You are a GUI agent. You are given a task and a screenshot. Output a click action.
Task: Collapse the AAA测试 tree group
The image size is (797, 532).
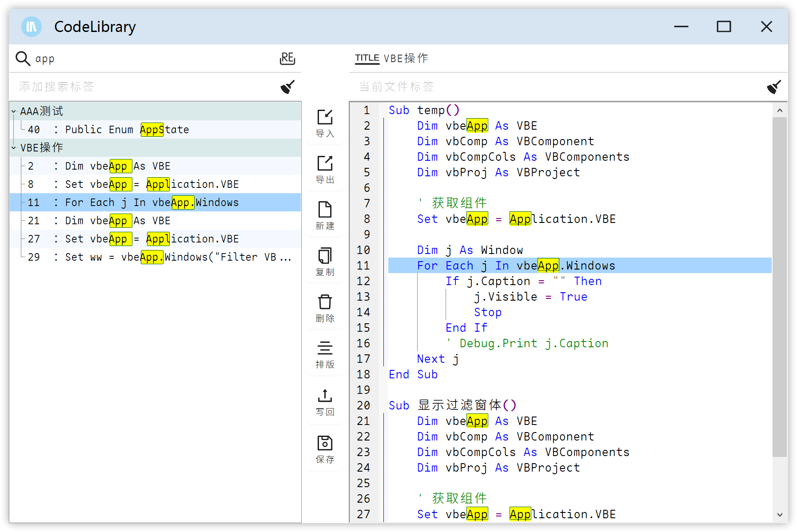click(x=14, y=111)
